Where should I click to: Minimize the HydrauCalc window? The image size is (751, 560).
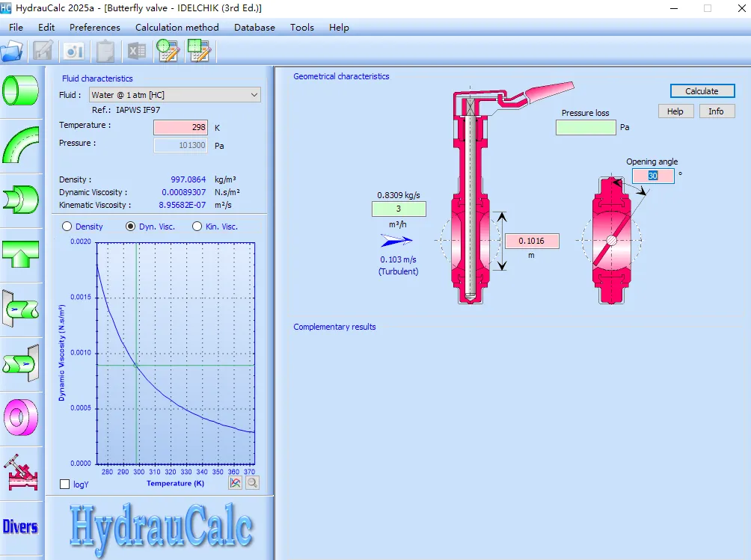(674, 8)
